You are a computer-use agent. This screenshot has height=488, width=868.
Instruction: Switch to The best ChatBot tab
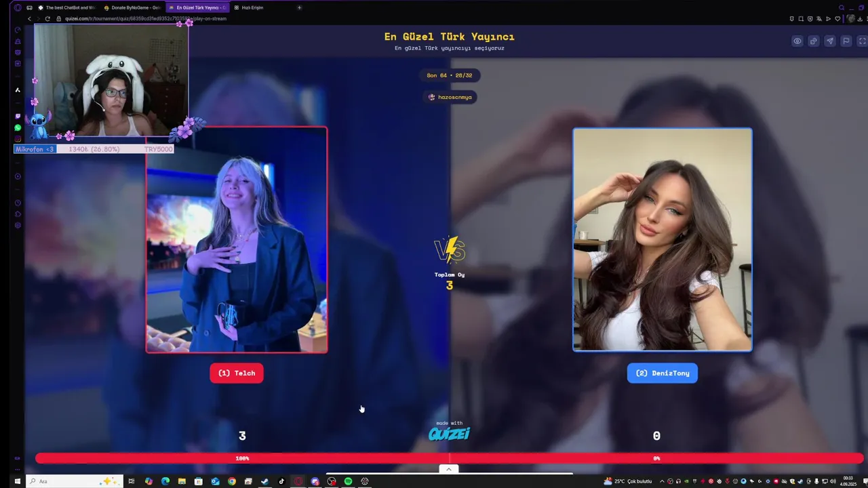coord(66,7)
